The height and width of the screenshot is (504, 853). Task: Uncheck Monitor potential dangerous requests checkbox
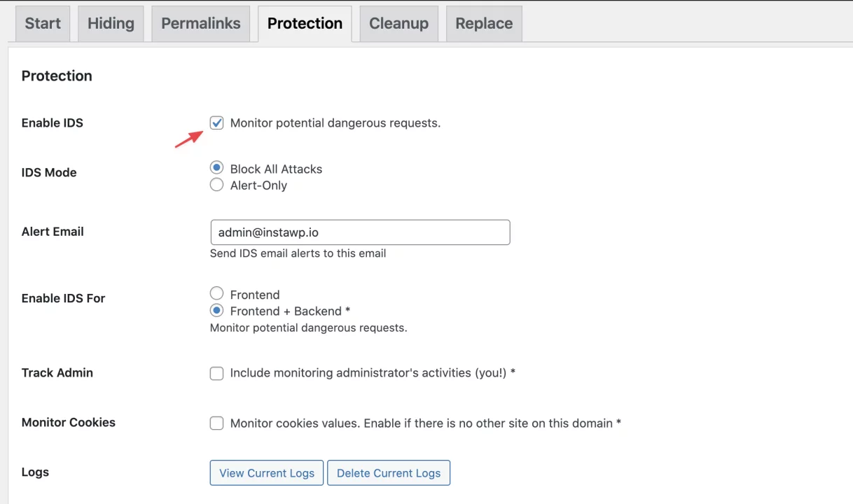click(217, 123)
